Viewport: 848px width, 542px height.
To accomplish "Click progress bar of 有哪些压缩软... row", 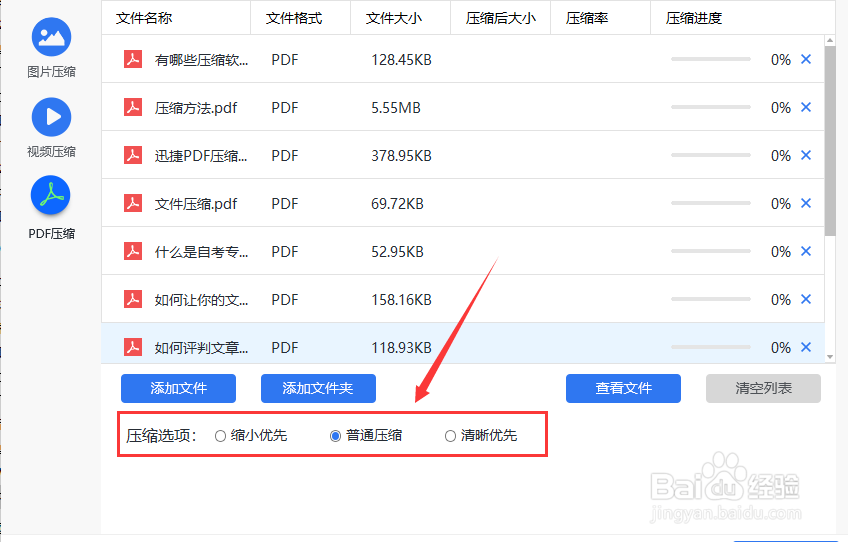I will (x=711, y=60).
